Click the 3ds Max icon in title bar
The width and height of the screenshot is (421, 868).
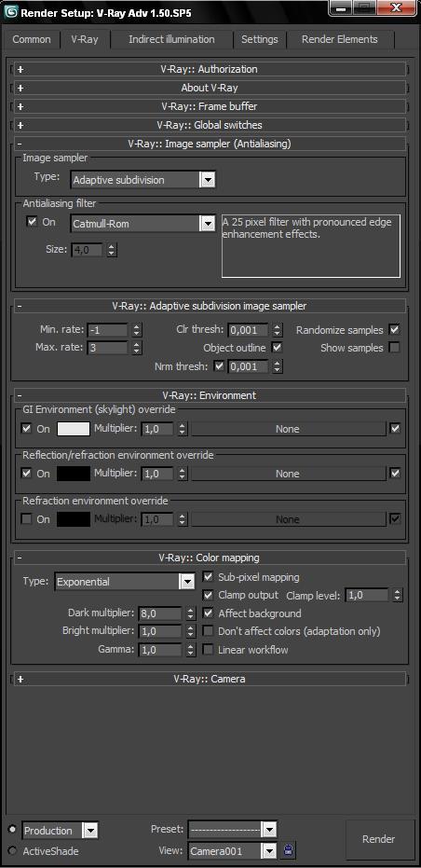pyautogui.click(x=10, y=12)
